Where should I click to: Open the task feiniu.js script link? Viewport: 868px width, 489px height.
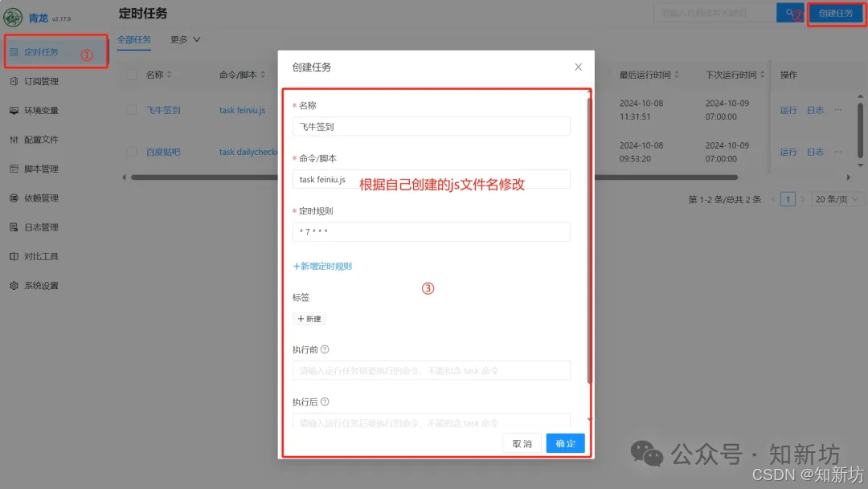click(242, 110)
